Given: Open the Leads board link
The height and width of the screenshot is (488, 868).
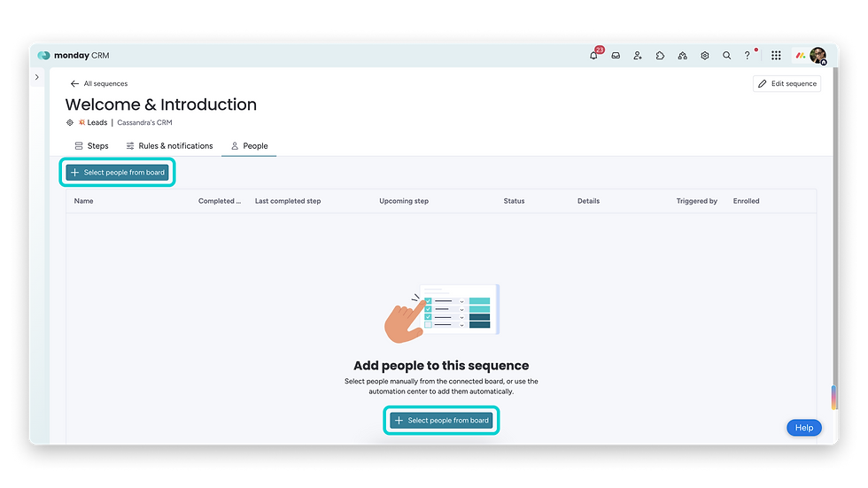Looking at the screenshot, I should [x=92, y=122].
